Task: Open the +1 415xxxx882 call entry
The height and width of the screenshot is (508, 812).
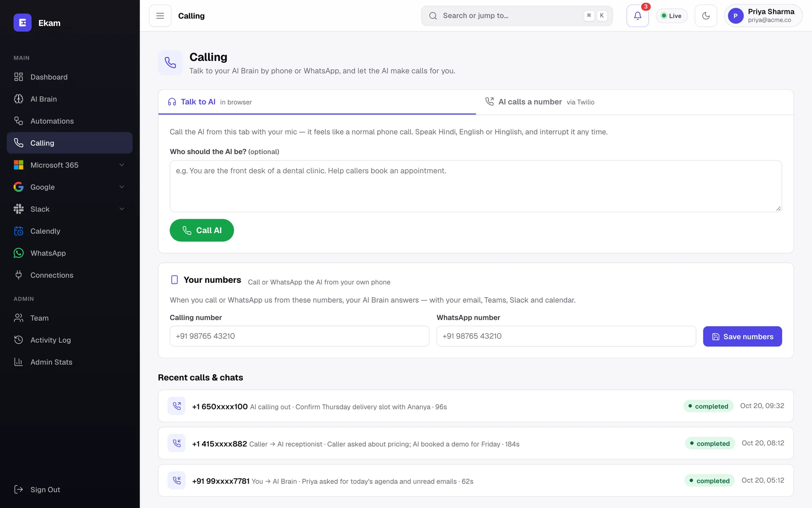Action: (476, 443)
